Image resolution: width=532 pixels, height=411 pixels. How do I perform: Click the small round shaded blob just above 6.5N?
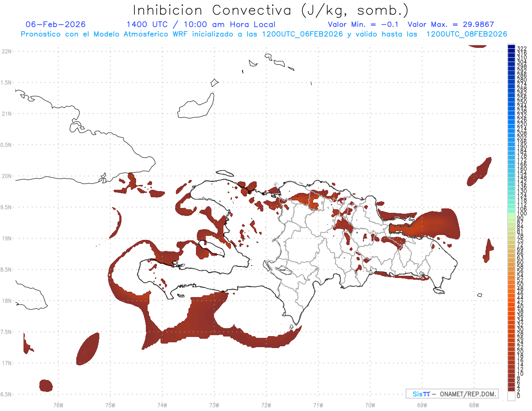pos(46,385)
